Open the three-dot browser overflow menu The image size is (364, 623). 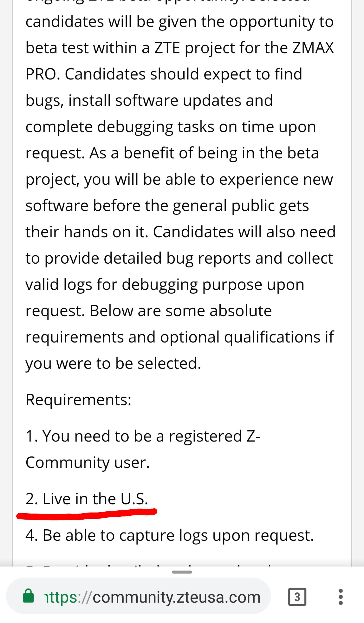(x=341, y=596)
